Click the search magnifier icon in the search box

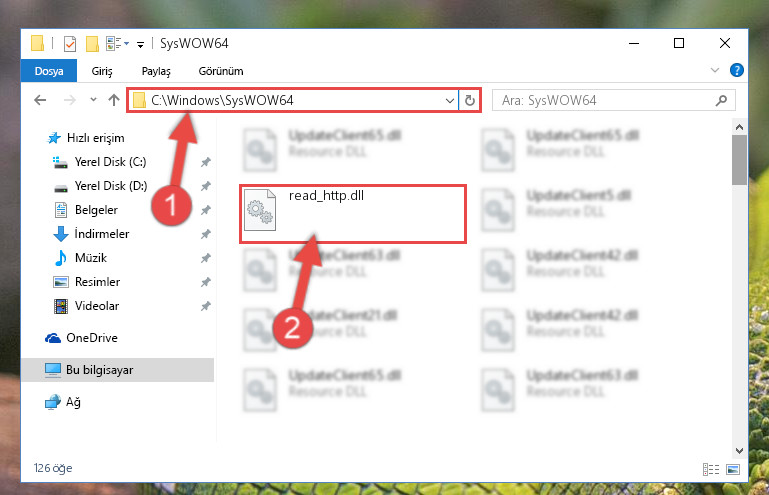point(721,101)
